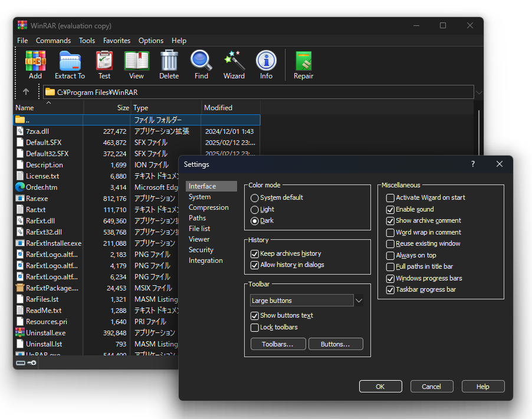
Task: Click the Toolbars button
Action: coord(278,344)
